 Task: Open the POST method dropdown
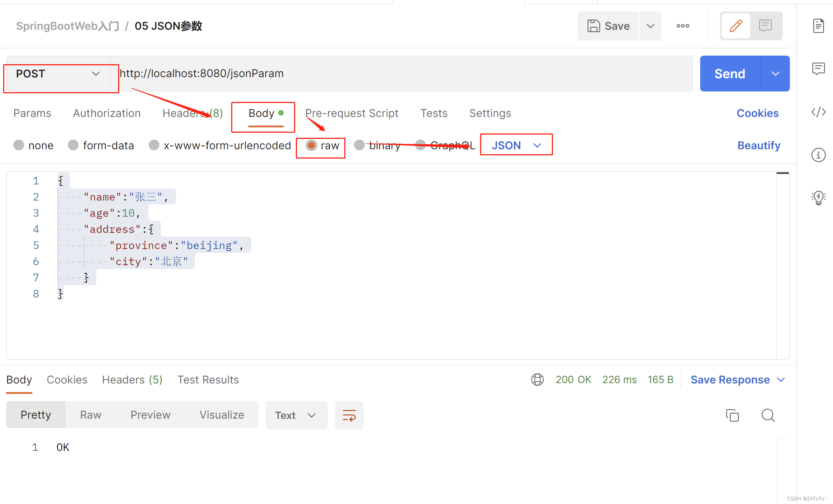point(57,74)
